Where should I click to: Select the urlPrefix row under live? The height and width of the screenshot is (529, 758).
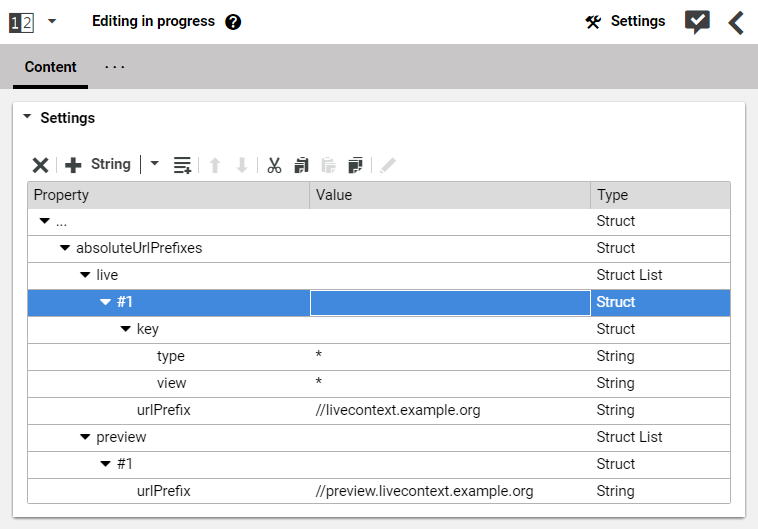click(x=379, y=411)
